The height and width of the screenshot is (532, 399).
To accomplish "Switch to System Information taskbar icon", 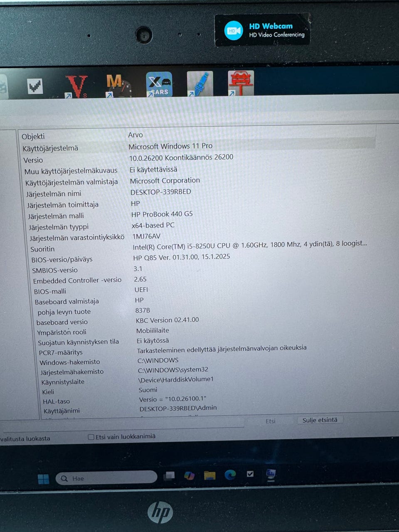I will [271, 474].
